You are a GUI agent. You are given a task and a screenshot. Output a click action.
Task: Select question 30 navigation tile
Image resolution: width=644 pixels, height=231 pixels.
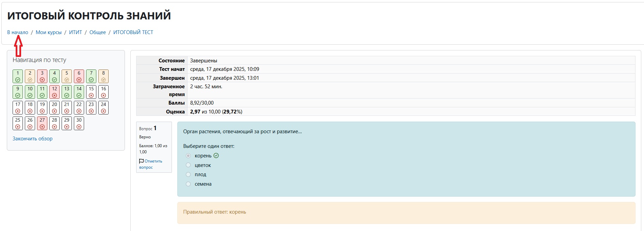79,123
